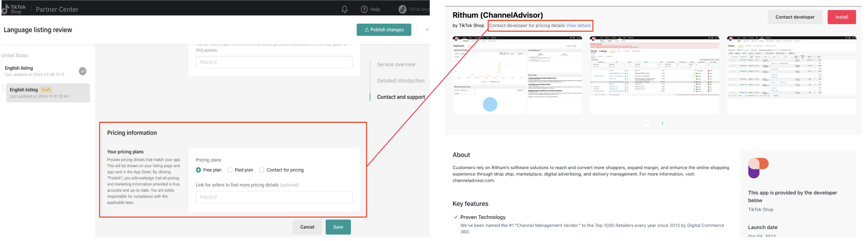The image size is (868, 241).
Task: Click the checkmark on published English listing
Action: pos(83,71)
